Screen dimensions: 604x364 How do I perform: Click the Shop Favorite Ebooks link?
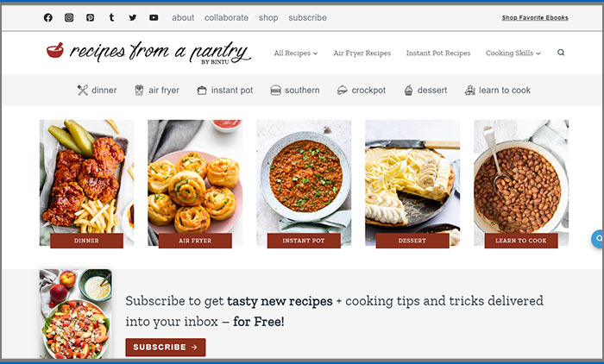(535, 18)
